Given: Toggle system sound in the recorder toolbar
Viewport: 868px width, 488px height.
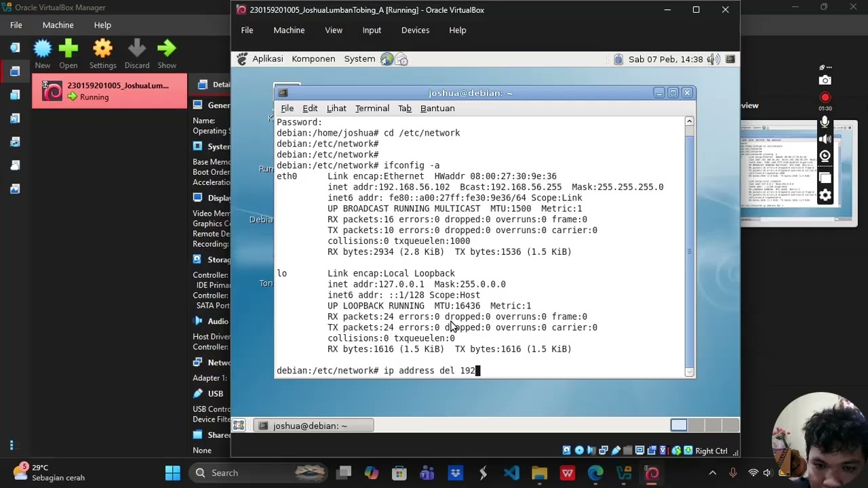Looking at the screenshot, I should pos(825,139).
